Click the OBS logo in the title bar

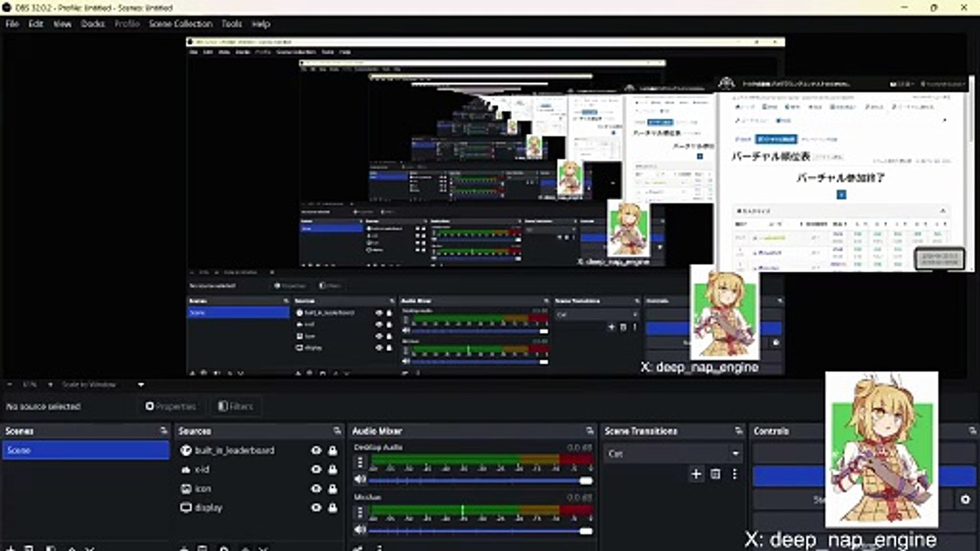tap(7, 7)
